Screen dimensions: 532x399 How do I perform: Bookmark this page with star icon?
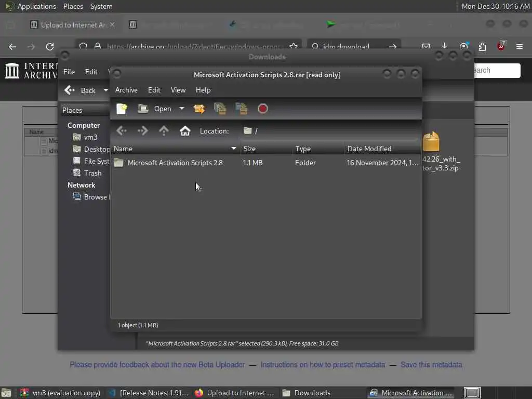tap(294, 46)
